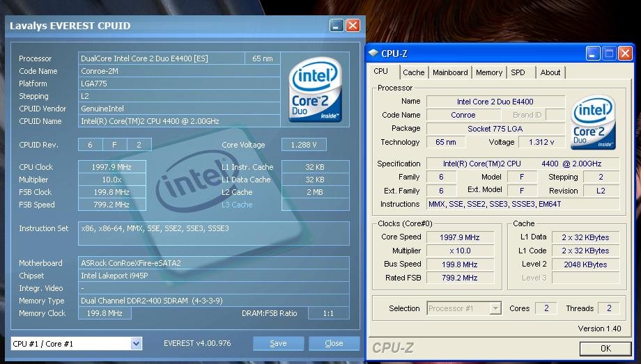The height and width of the screenshot is (364, 641).
Task: Click the EVEREST CPUID Name value field
Action: [179, 121]
